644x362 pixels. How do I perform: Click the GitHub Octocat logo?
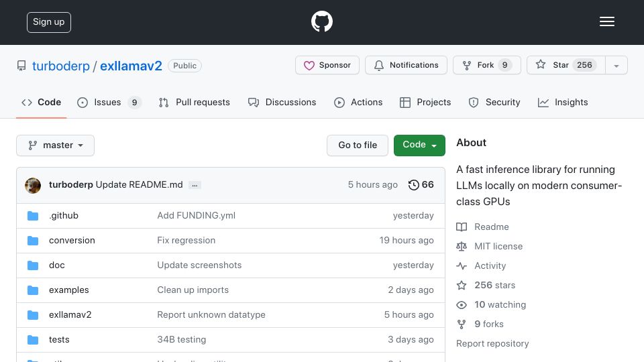click(x=321, y=21)
